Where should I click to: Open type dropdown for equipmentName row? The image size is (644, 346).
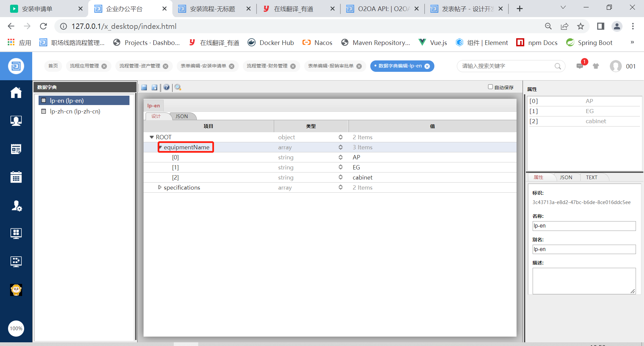tap(340, 147)
